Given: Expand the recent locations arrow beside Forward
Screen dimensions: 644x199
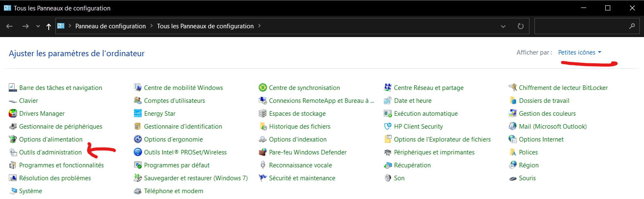Looking at the screenshot, I should [x=38, y=26].
